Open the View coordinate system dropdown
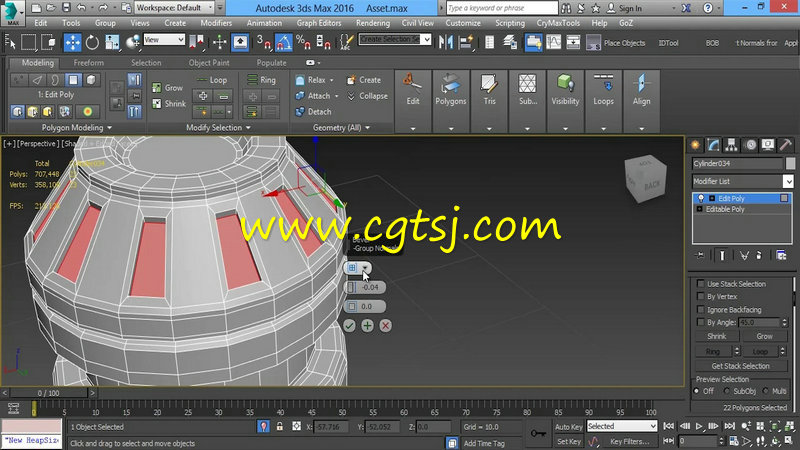Image resolution: width=800 pixels, height=450 pixels. (164, 39)
